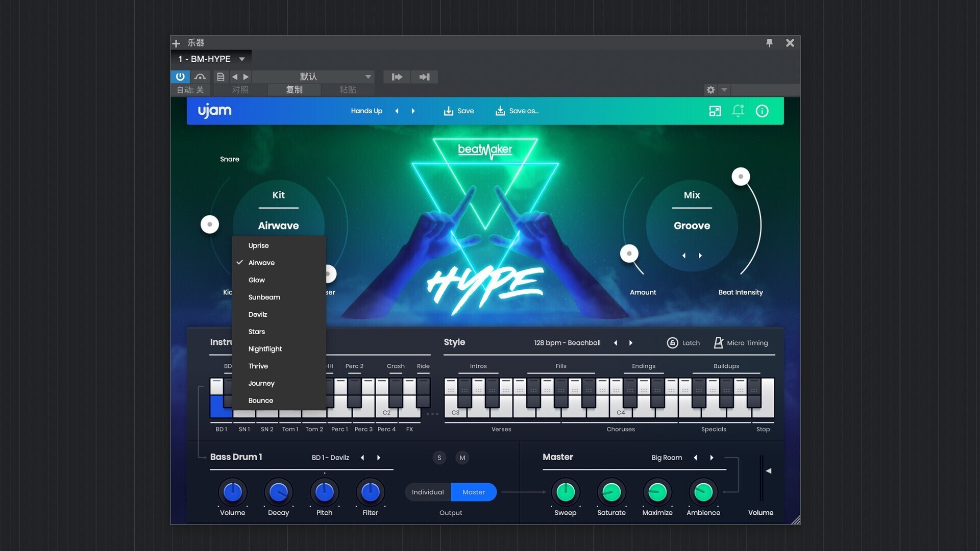The image size is (980, 551).
Task: Expand the arrow beside the gear icon
Action: (x=724, y=90)
